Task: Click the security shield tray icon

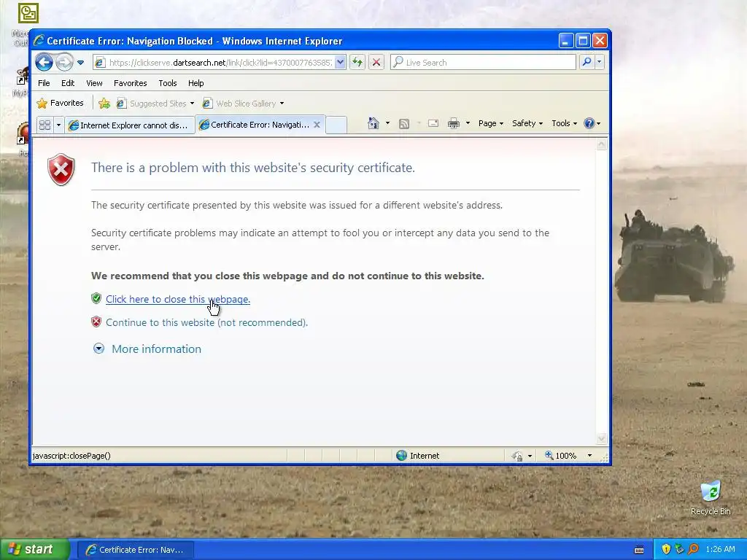Action: tap(666, 550)
